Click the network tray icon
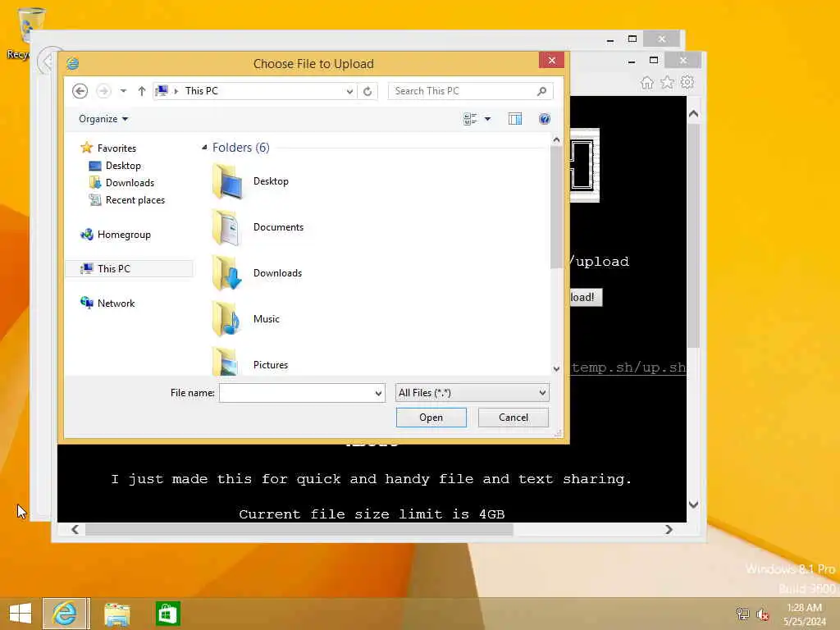Viewport: 840px width, 630px height. pos(742,614)
